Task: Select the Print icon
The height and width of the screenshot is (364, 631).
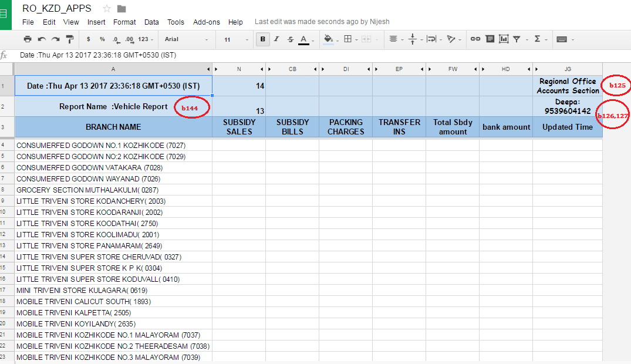Action: pos(27,39)
